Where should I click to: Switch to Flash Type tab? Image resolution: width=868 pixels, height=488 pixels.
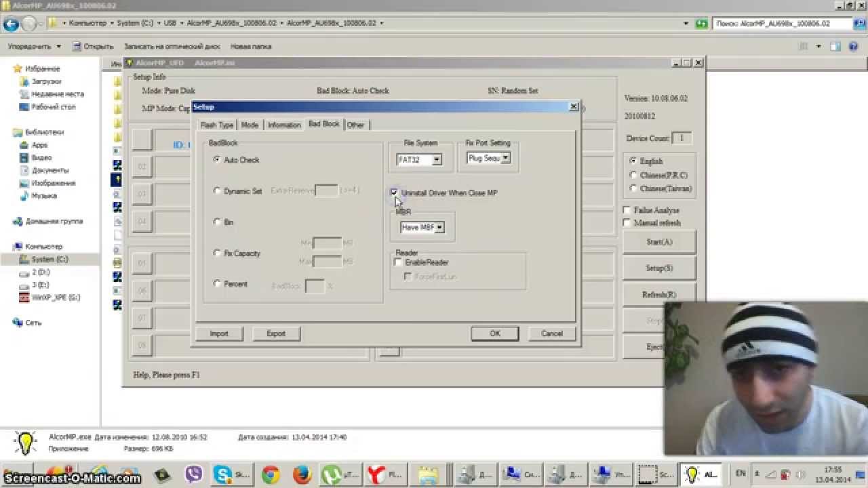(216, 125)
